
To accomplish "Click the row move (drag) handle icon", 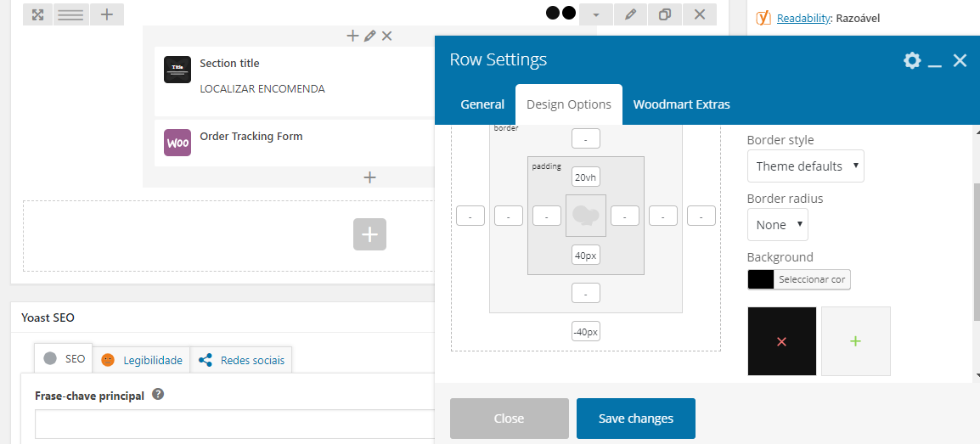I will (37, 14).
